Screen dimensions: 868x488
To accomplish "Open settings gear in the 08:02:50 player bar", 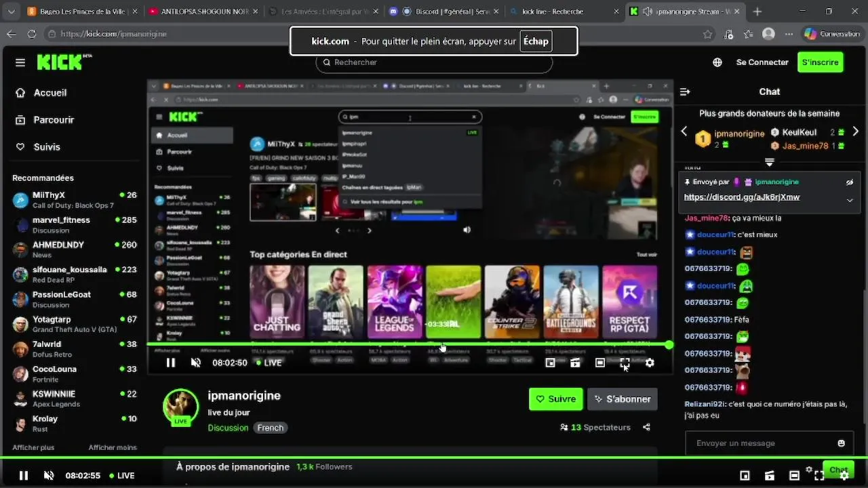I will pyautogui.click(x=650, y=363).
